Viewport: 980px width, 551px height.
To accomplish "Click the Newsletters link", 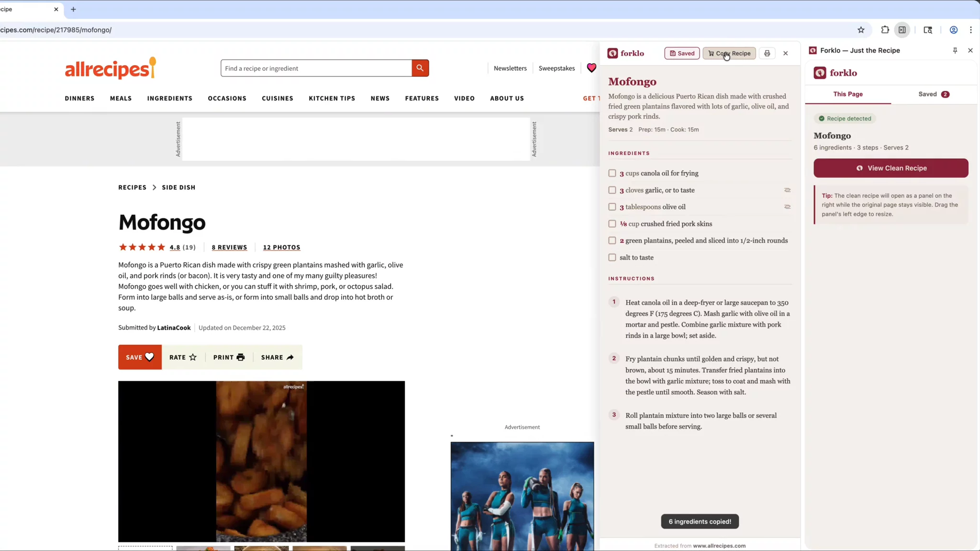I will (510, 68).
